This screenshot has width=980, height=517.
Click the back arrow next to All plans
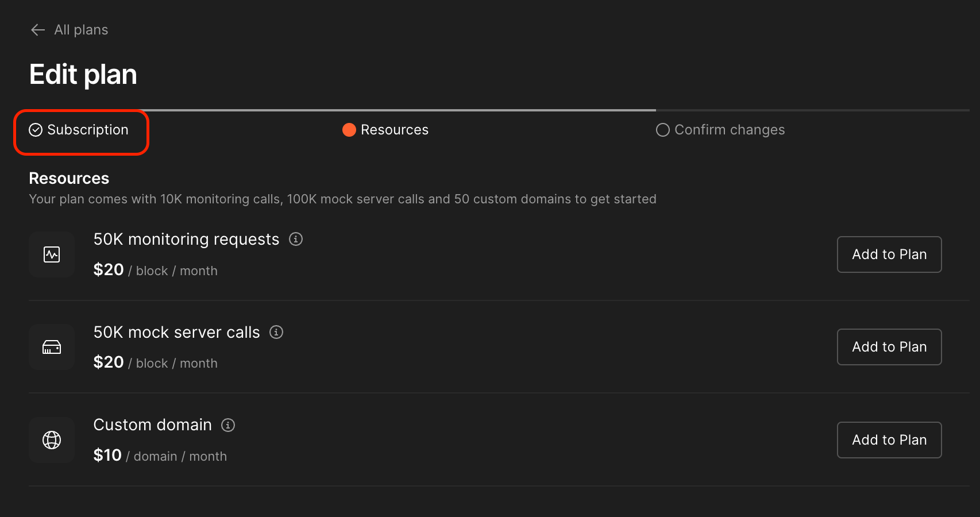point(37,29)
